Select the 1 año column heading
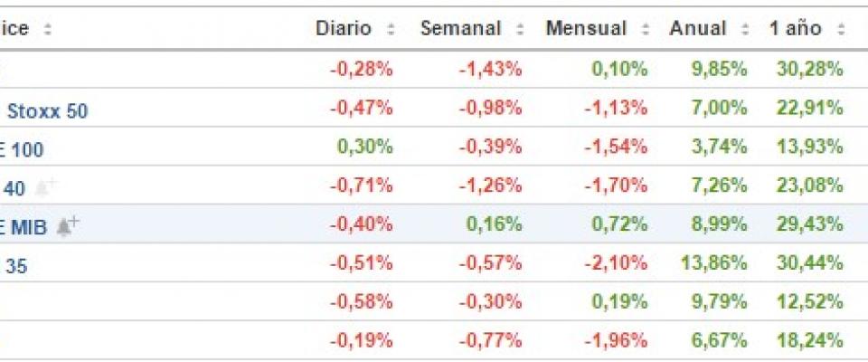Viewport: 868px width, 362px height. coord(796,28)
